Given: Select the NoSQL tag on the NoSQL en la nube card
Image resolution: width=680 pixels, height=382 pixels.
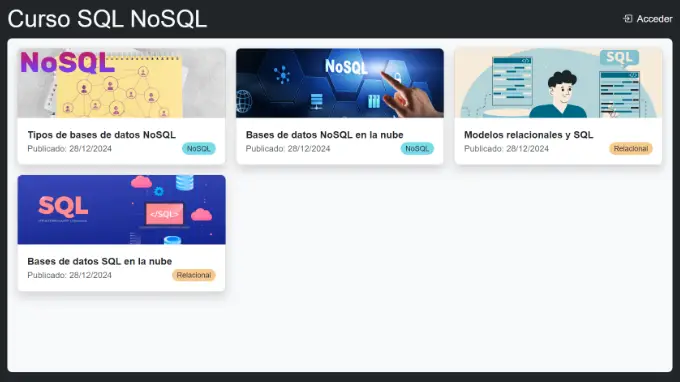Looking at the screenshot, I should pyautogui.click(x=417, y=149).
